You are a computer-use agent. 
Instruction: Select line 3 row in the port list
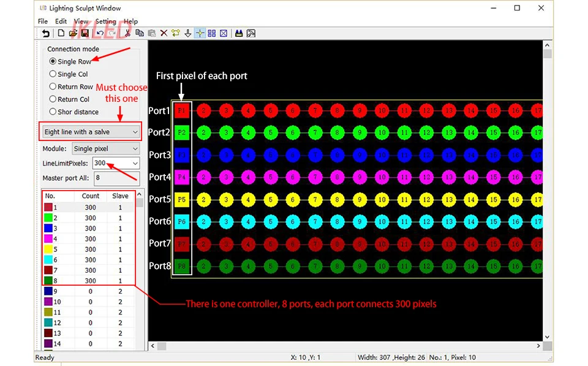coord(88,228)
